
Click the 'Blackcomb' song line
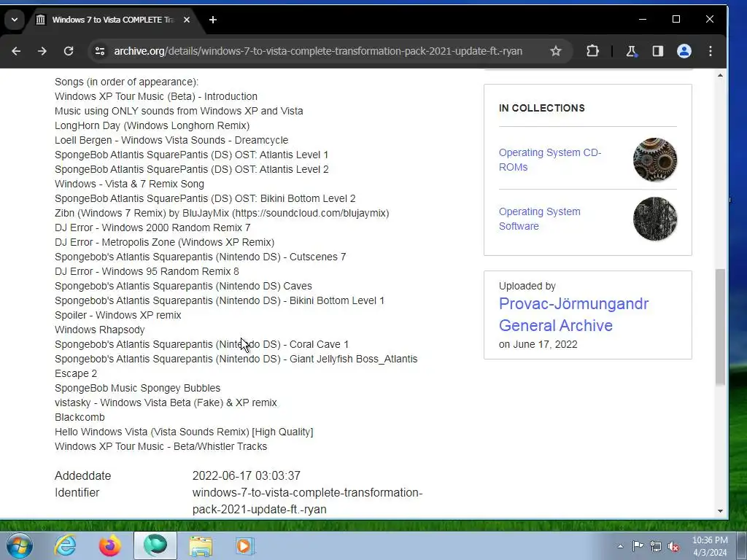[x=80, y=417]
